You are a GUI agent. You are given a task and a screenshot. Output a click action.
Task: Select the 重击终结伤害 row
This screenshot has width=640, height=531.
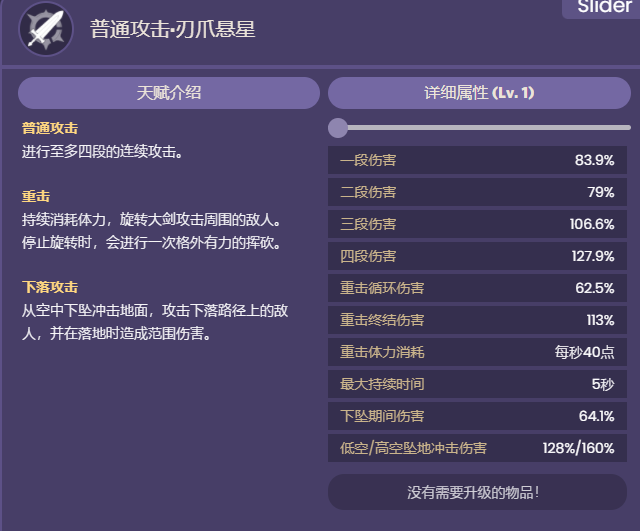tap(477, 320)
